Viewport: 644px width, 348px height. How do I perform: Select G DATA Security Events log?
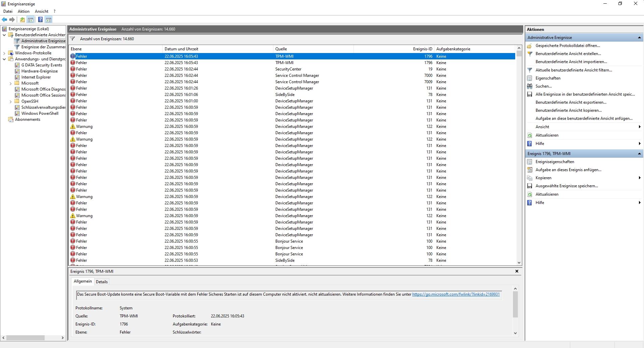pos(42,65)
